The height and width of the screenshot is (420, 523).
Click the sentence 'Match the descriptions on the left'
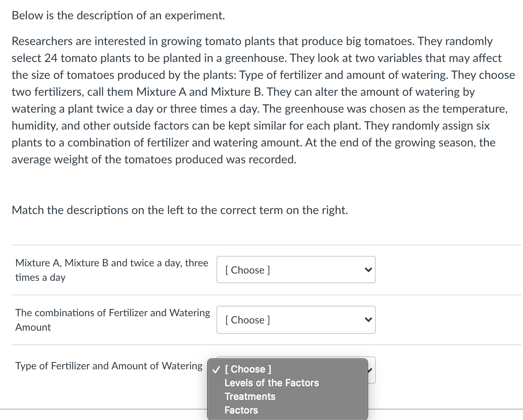pos(179,210)
